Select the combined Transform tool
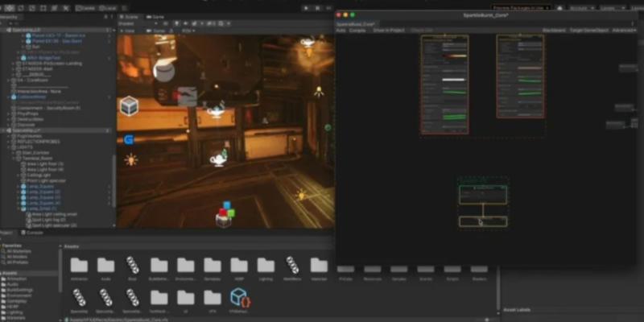 54,8
